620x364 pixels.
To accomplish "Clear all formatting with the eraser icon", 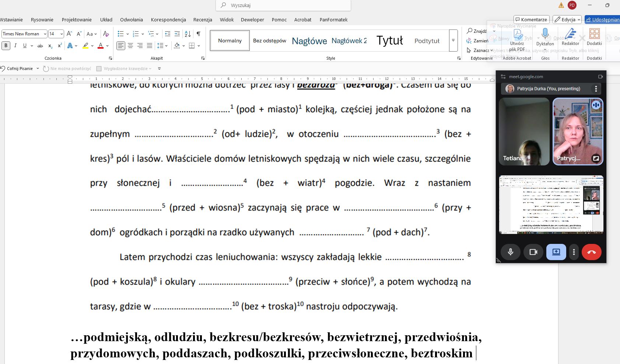I will click(106, 34).
